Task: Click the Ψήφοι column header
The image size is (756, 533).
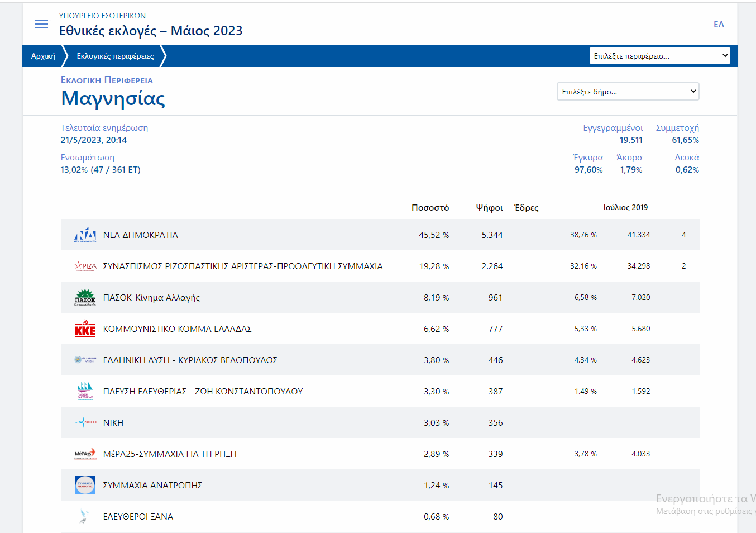Action: tap(489, 208)
